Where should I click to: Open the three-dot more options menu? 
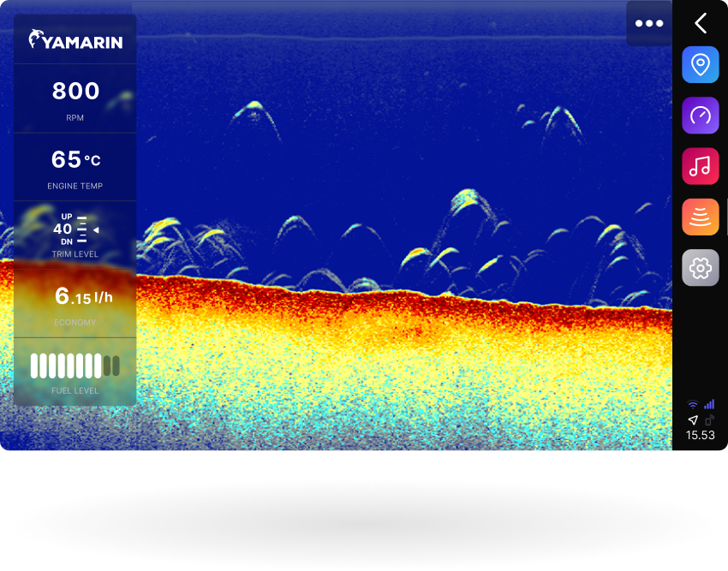649,23
